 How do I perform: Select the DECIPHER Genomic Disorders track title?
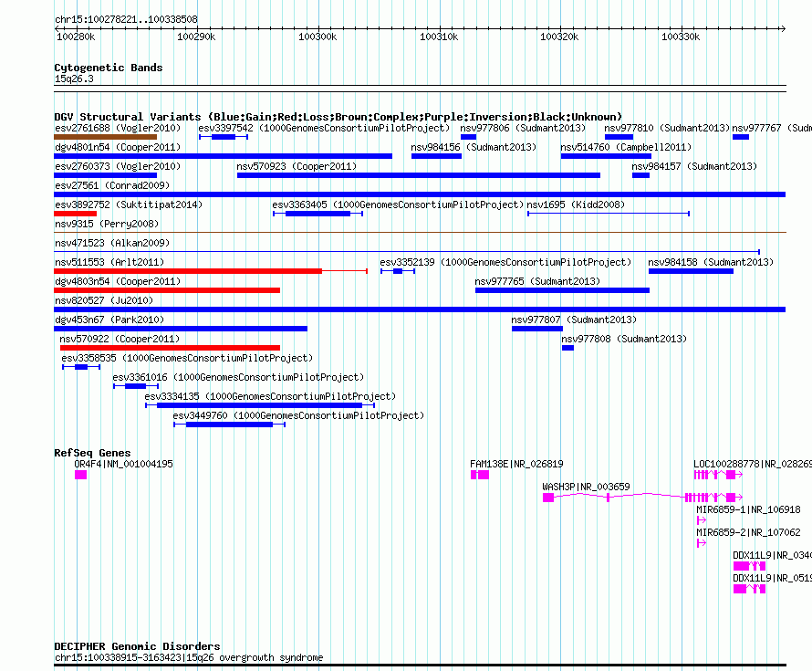coord(137,646)
